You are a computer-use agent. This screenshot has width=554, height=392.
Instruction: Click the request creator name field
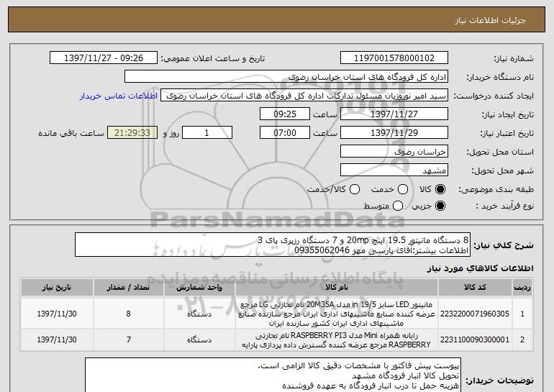coord(304,96)
